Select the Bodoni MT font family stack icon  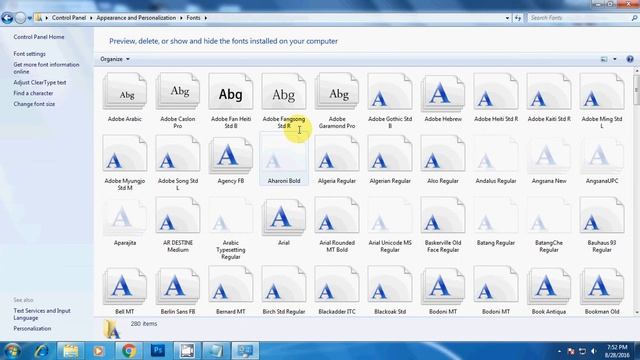(x=443, y=285)
